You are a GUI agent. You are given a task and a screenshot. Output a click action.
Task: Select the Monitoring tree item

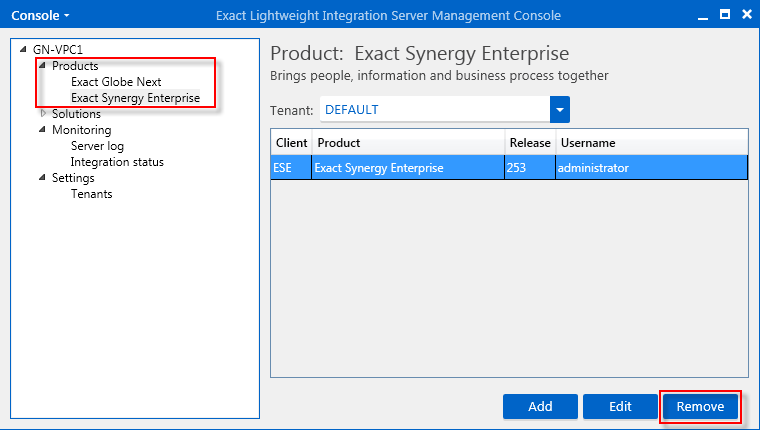point(81,129)
